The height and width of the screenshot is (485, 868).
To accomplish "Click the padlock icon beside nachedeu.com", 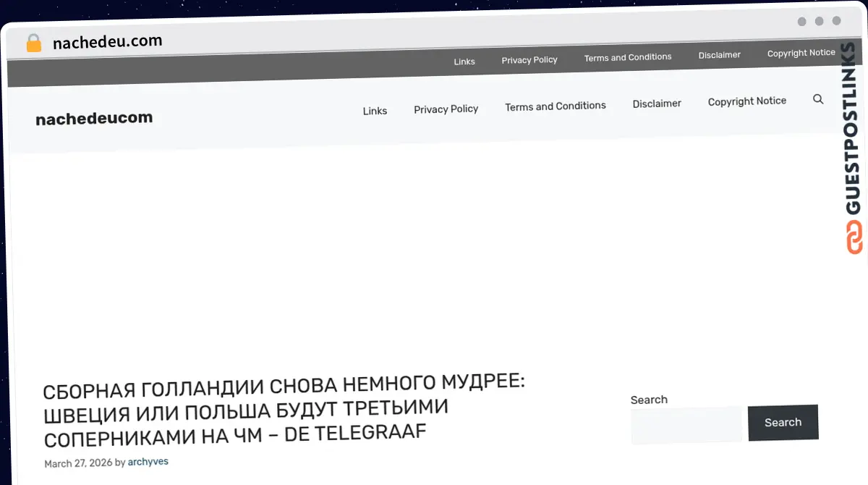I will pyautogui.click(x=34, y=43).
